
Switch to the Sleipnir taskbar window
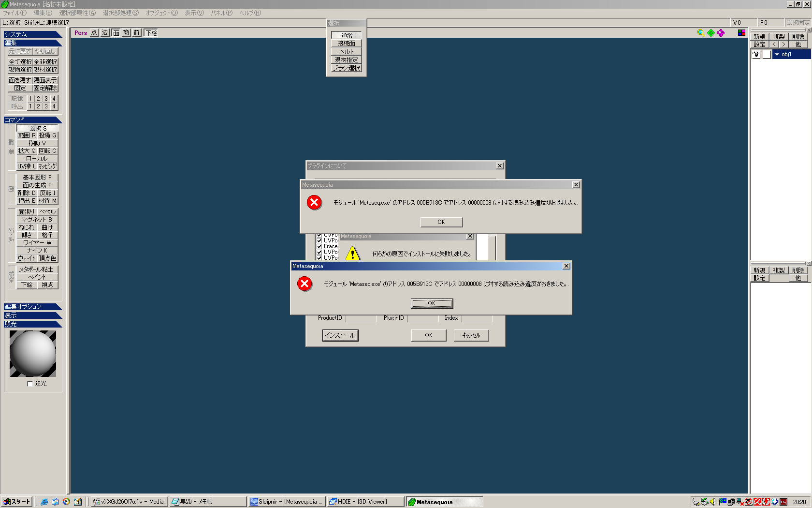coord(286,502)
